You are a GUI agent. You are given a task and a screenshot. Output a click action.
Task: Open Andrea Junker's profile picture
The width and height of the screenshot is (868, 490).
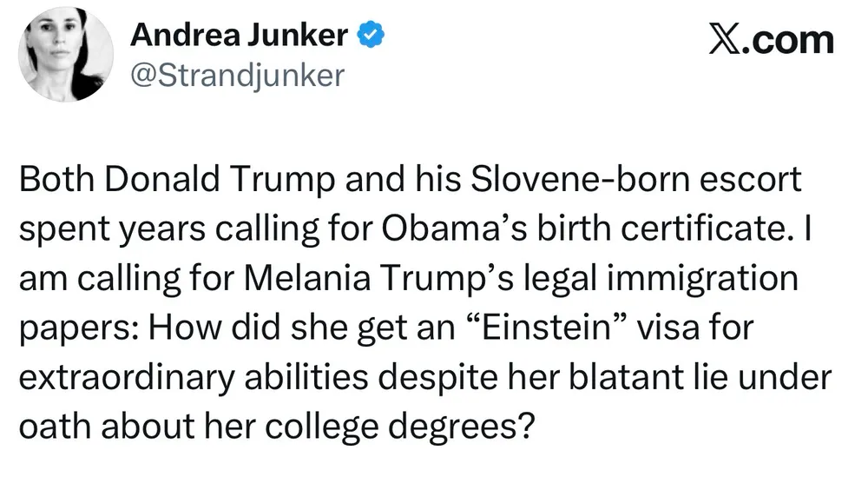(65, 54)
